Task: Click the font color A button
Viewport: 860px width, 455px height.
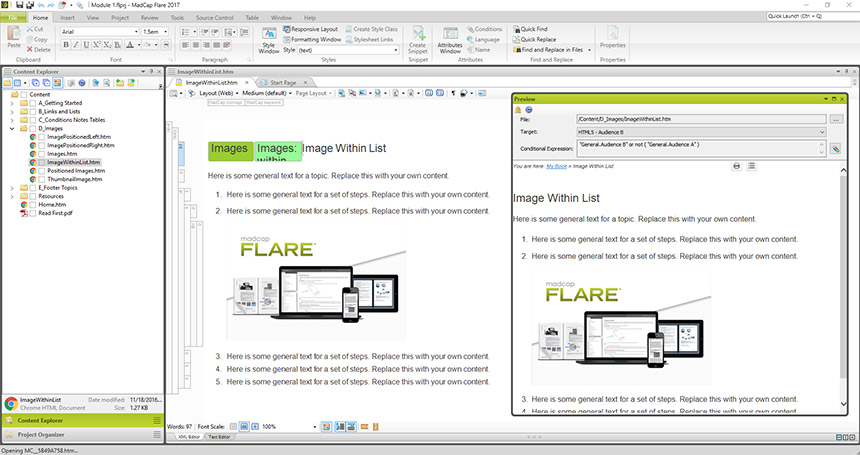Action: [130, 45]
